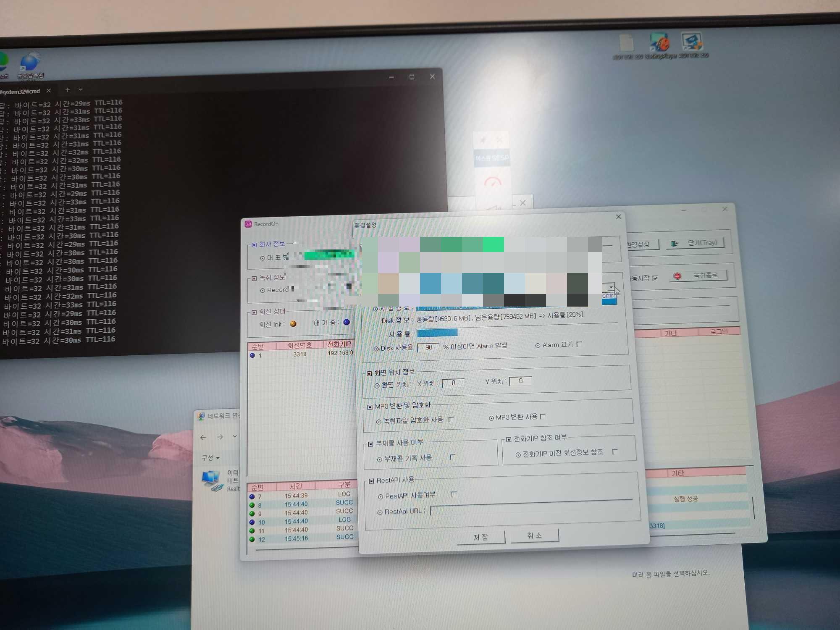Viewport: 840px width, 630px height.
Task: Click the 회선번호 column header
Action: [299, 345]
